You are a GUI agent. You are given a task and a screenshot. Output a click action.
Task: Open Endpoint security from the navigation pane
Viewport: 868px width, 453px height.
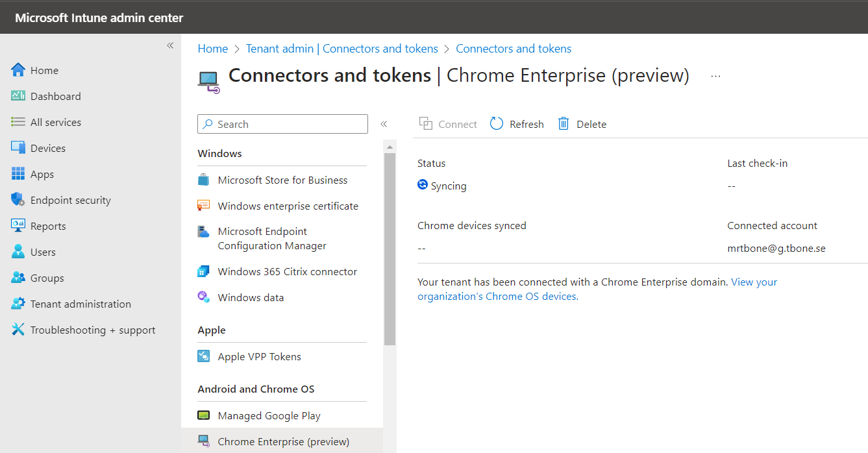point(70,200)
